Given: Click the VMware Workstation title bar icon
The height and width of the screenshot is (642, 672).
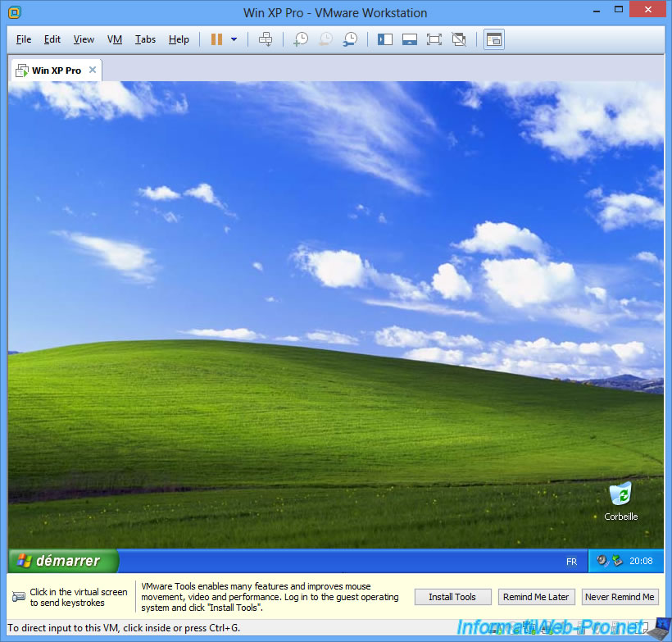Looking at the screenshot, I should coord(15,12).
